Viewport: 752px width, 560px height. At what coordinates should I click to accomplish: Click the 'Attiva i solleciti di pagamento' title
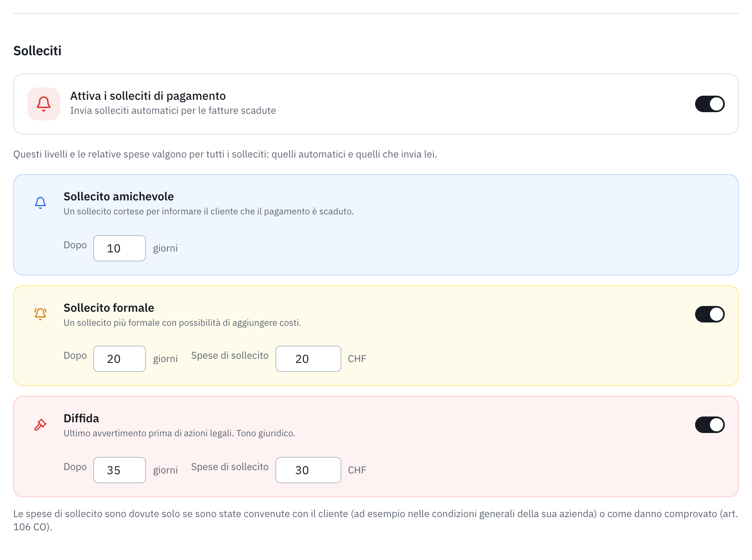tap(148, 96)
